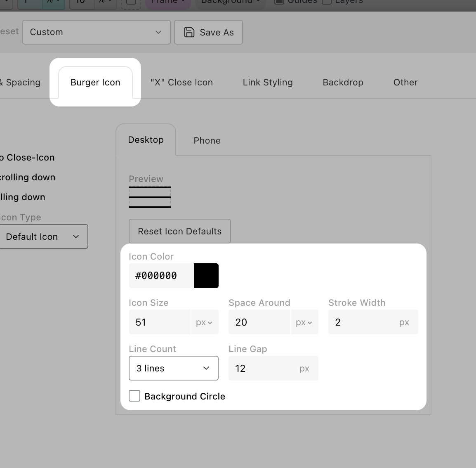
Task: Open the "X" Close Icon tab
Action: [x=181, y=82]
